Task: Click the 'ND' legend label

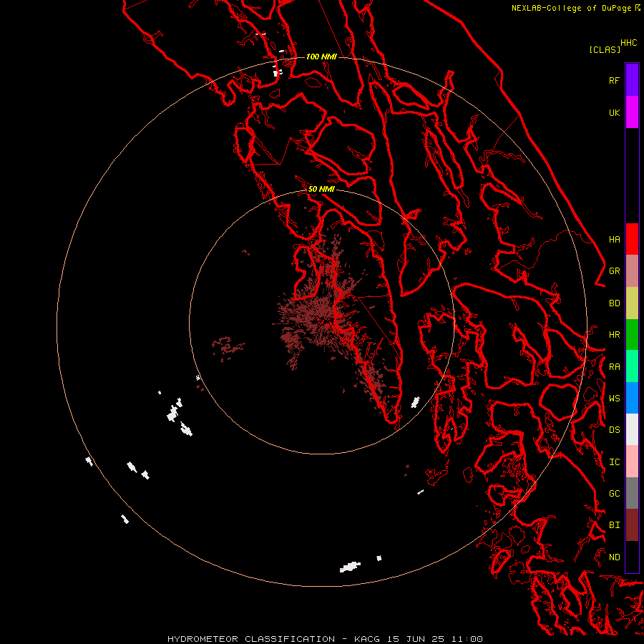Action: tap(614, 557)
